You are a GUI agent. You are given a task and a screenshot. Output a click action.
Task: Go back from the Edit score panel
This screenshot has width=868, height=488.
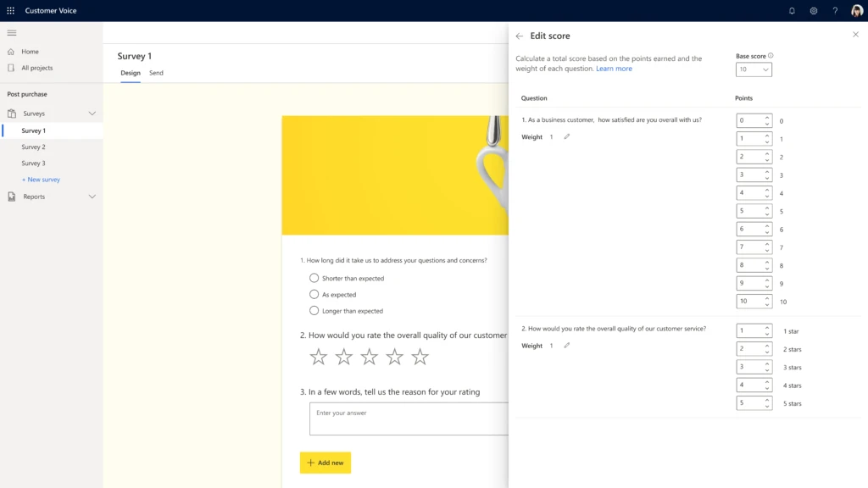coord(519,36)
